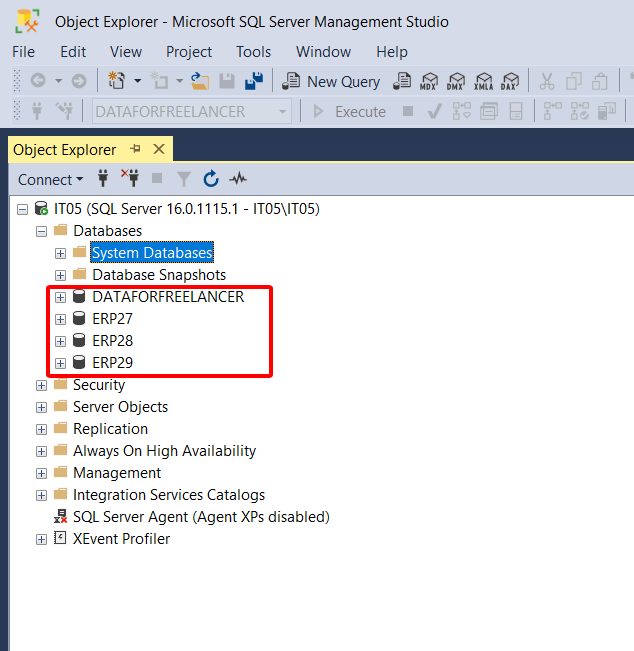Open a DAX query

pyautogui.click(x=510, y=81)
